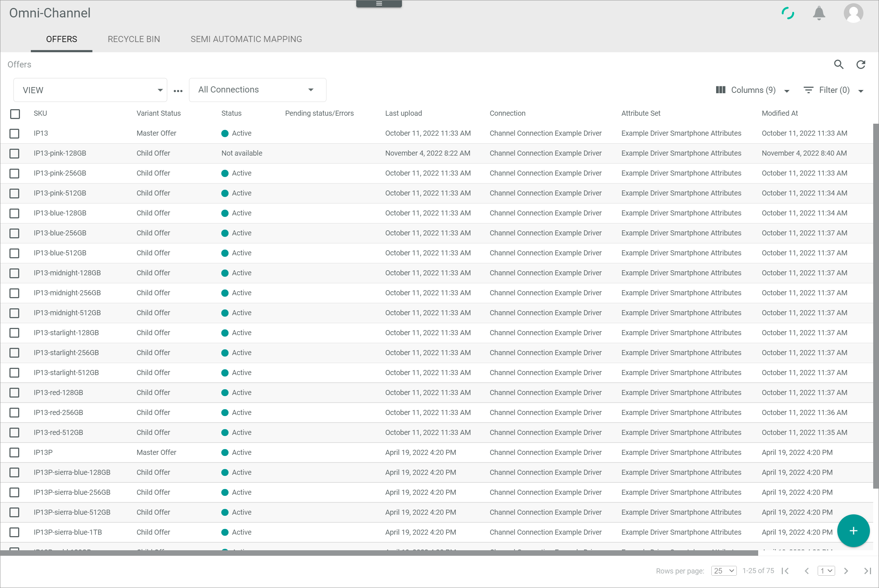Switch to the OFFERS tab
This screenshot has height=588, width=879.
click(x=62, y=39)
